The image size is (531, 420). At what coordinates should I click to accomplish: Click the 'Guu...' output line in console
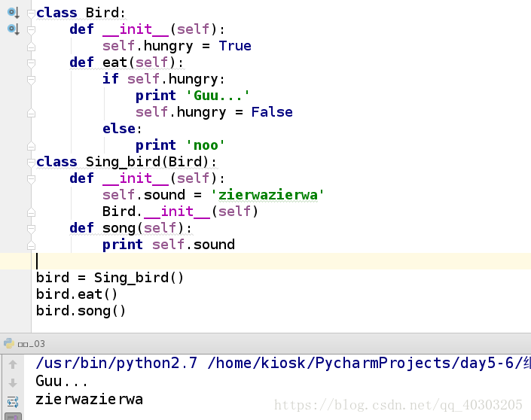pyautogui.click(x=62, y=381)
